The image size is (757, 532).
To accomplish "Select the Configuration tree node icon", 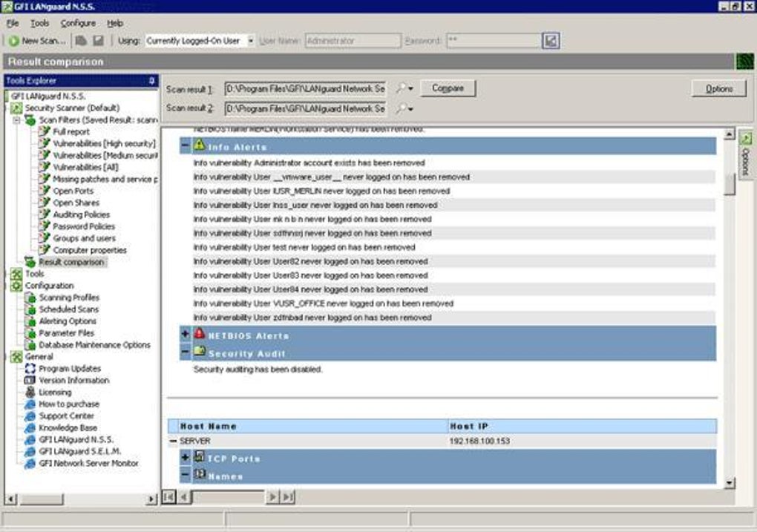I will pos(16,286).
